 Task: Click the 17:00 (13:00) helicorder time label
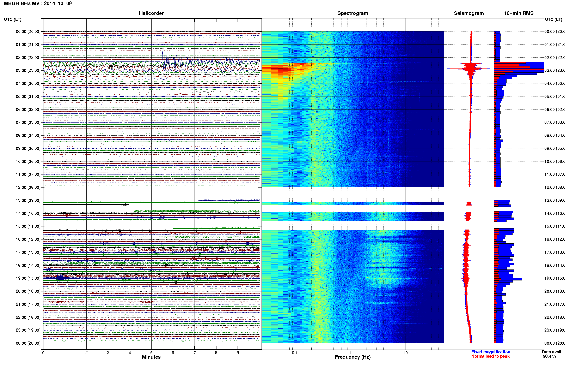point(28,252)
